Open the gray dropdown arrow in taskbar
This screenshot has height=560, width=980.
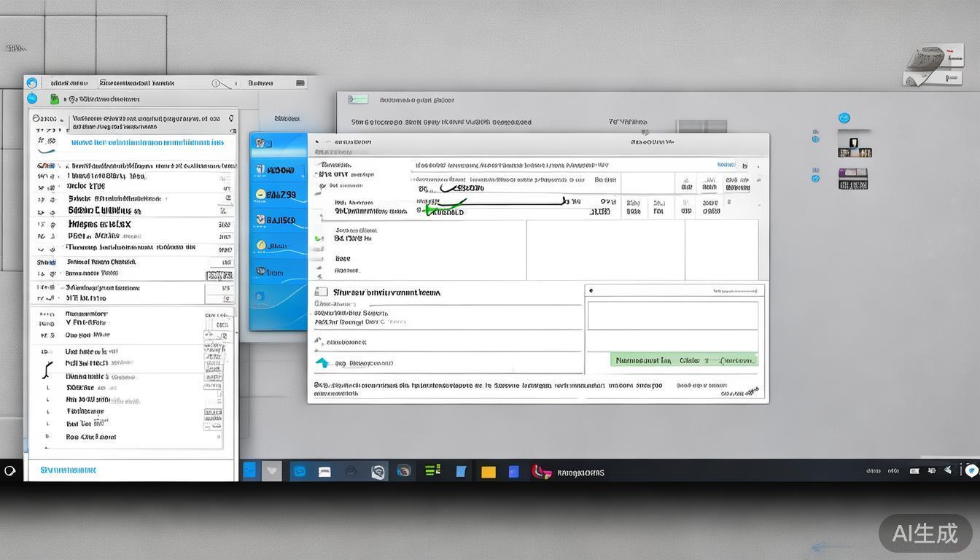pos(271,471)
